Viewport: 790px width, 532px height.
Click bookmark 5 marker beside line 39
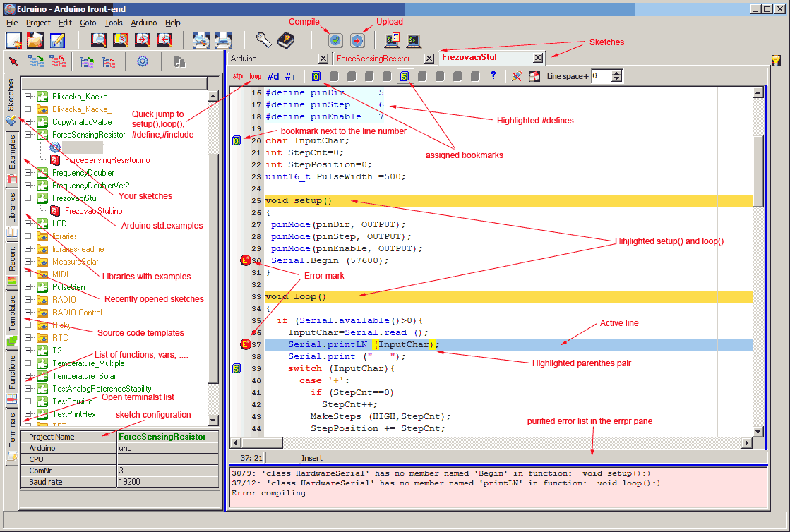point(237,369)
